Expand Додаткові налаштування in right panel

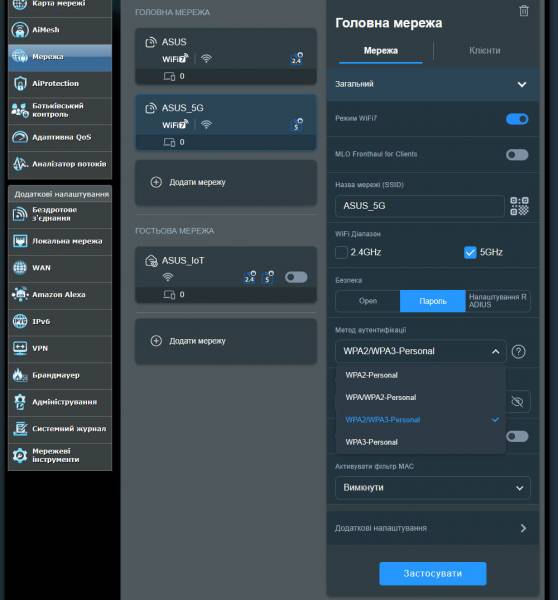[433, 528]
